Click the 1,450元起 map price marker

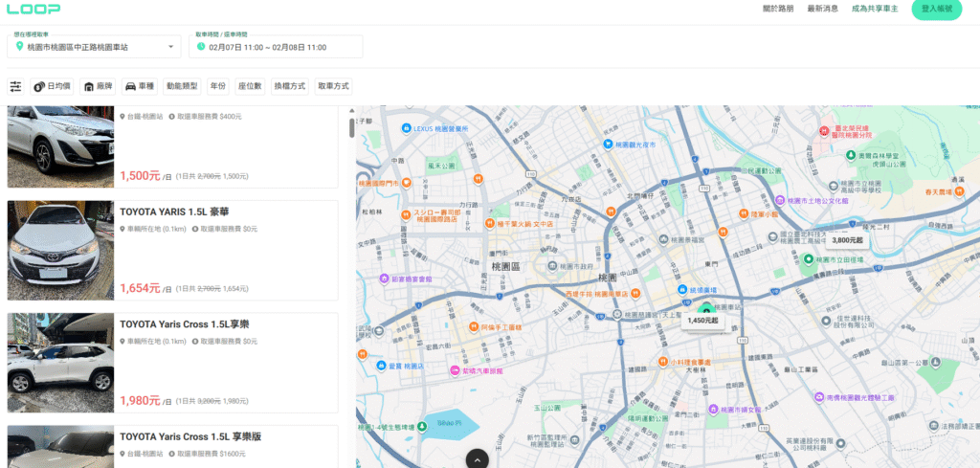pos(703,321)
